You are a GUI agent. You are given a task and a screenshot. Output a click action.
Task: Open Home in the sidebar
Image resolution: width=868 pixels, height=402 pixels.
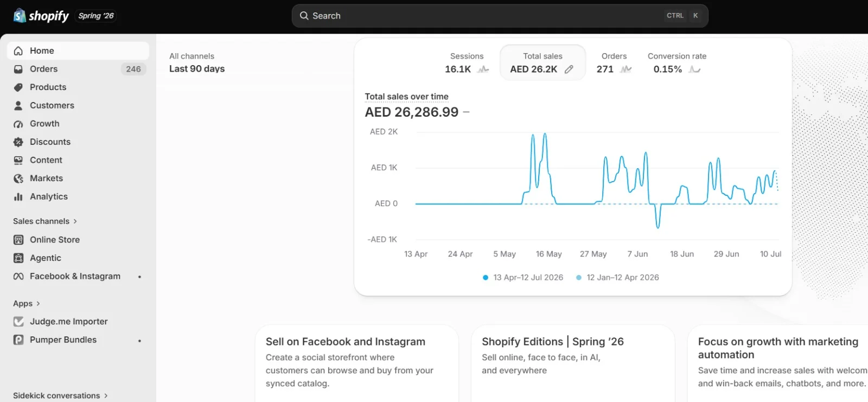point(78,51)
